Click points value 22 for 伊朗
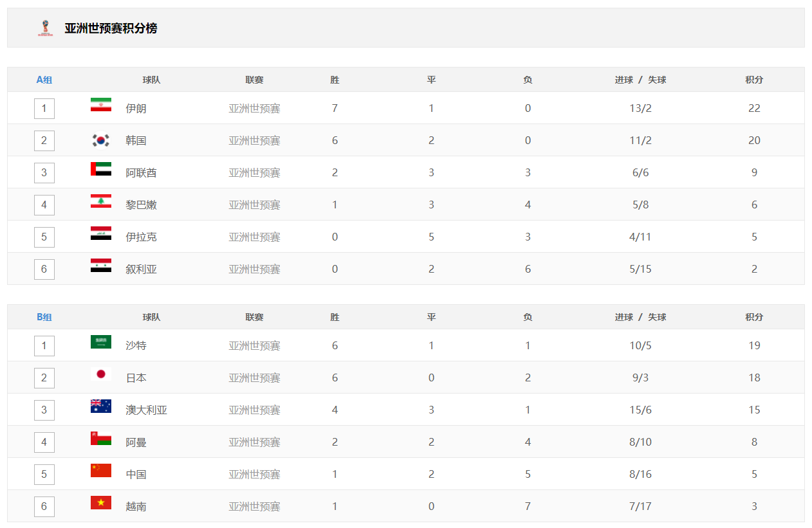Image resolution: width=812 pixels, height=528 pixels. [754, 108]
